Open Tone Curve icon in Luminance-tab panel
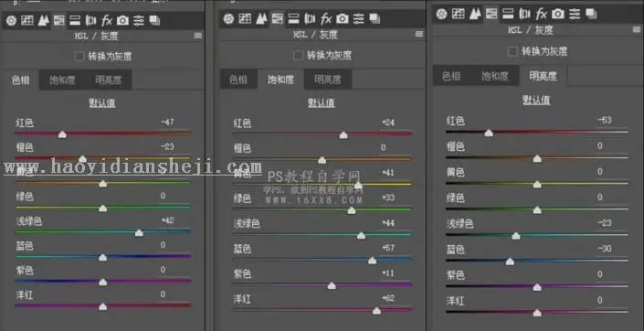Screen dimensions: 644x331 click(459, 14)
